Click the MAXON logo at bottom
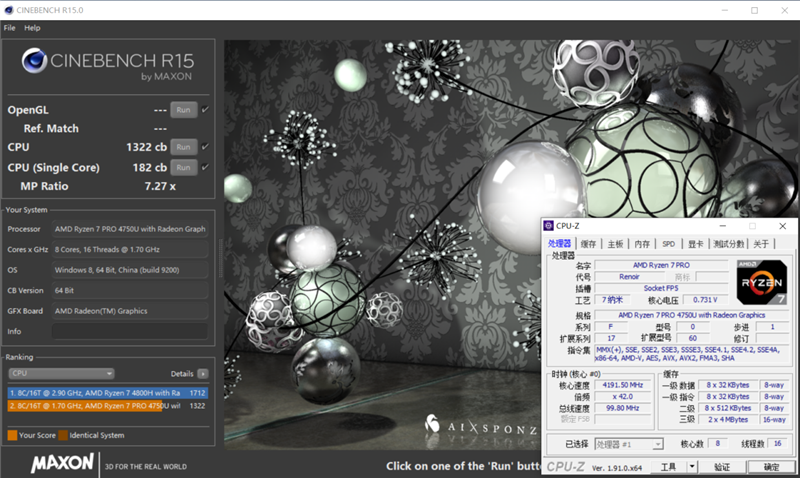The image size is (800, 478). (62, 463)
